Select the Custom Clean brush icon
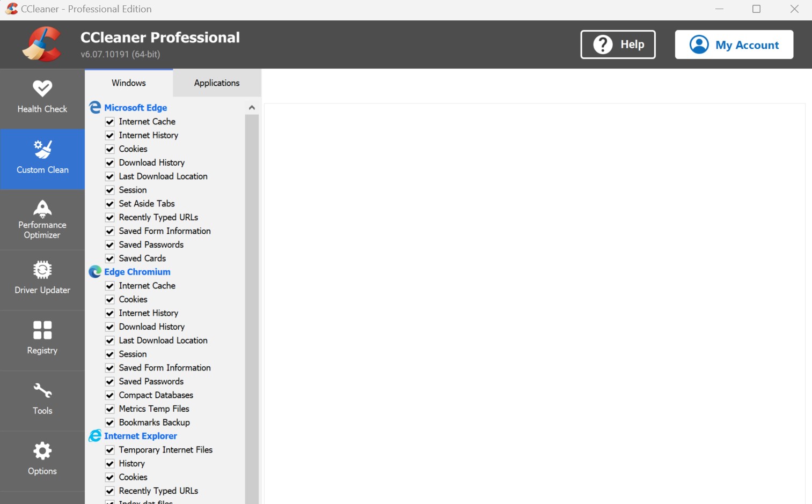Image resolution: width=812 pixels, height=504 pixels. (42, 150)
